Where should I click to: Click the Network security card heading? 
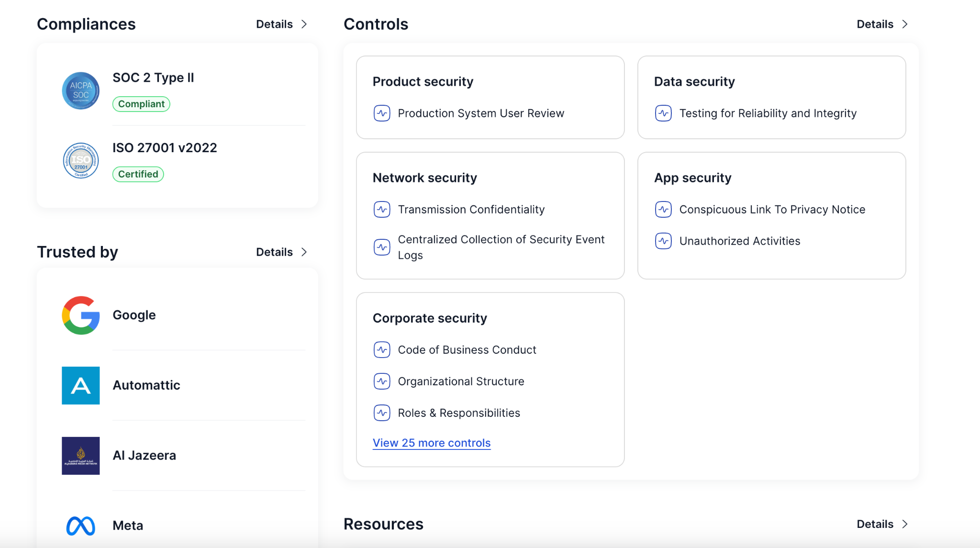tap(424, 178)
